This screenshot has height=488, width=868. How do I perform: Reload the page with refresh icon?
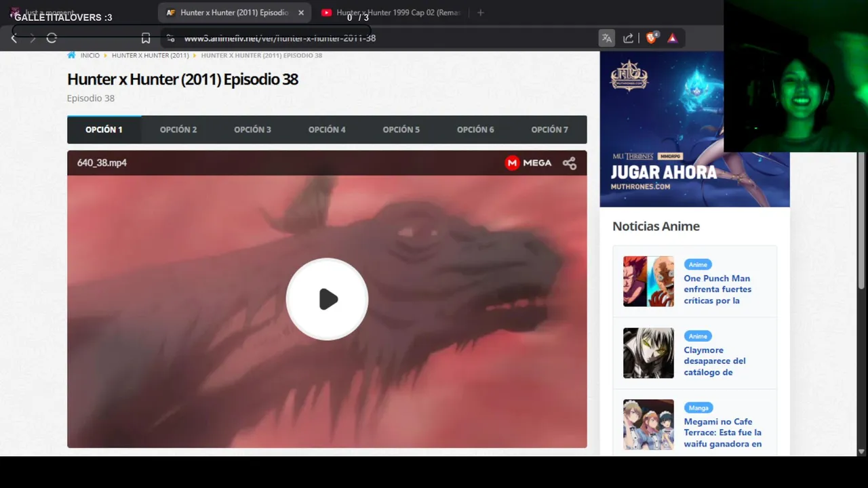point(52,38)
